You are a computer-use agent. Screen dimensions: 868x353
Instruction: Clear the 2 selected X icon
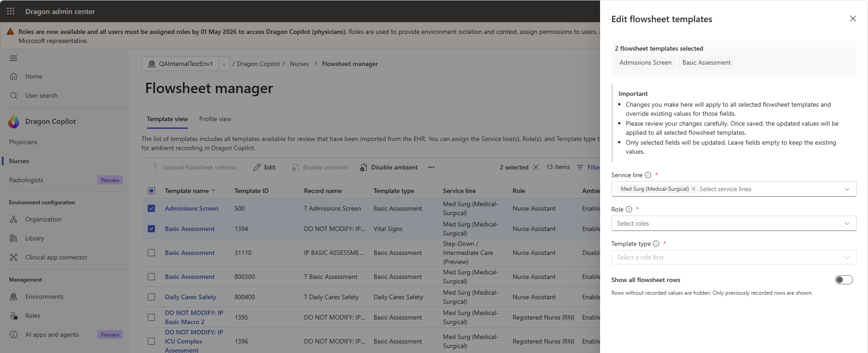click(536, 167)
